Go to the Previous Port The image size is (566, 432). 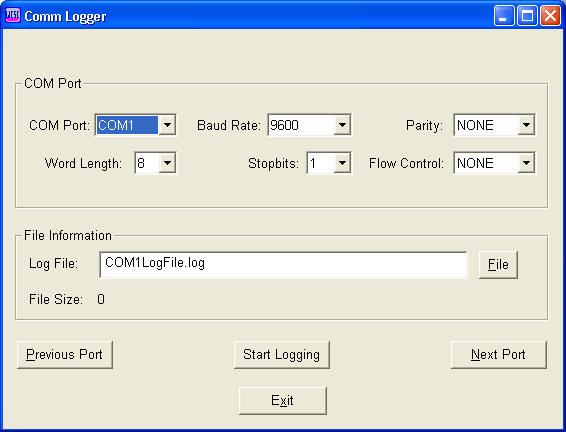pos(65,354)
